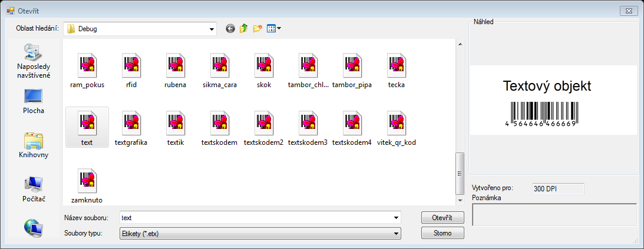This screenshot has height=249, width=644.
Task: Open Počítač computer shortcut
Action: click(x=34, y=190)
